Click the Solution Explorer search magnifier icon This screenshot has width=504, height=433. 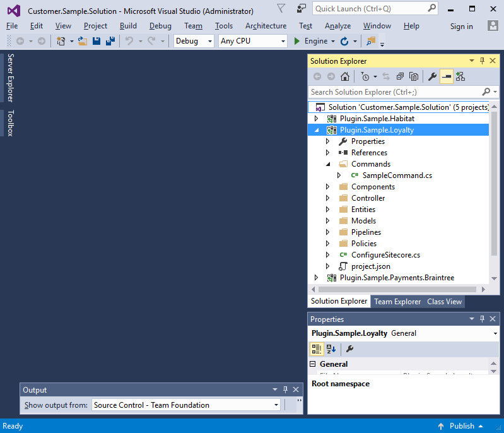(x=486, y=92)
